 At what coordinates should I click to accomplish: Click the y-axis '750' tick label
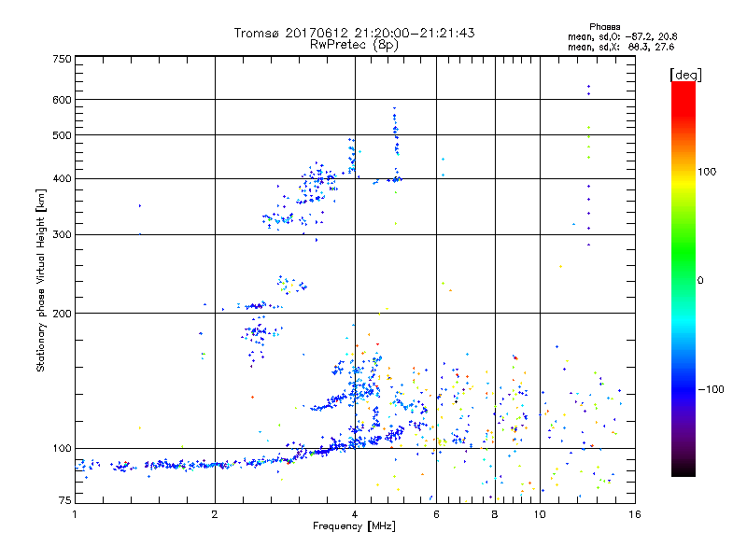point(63,59)
